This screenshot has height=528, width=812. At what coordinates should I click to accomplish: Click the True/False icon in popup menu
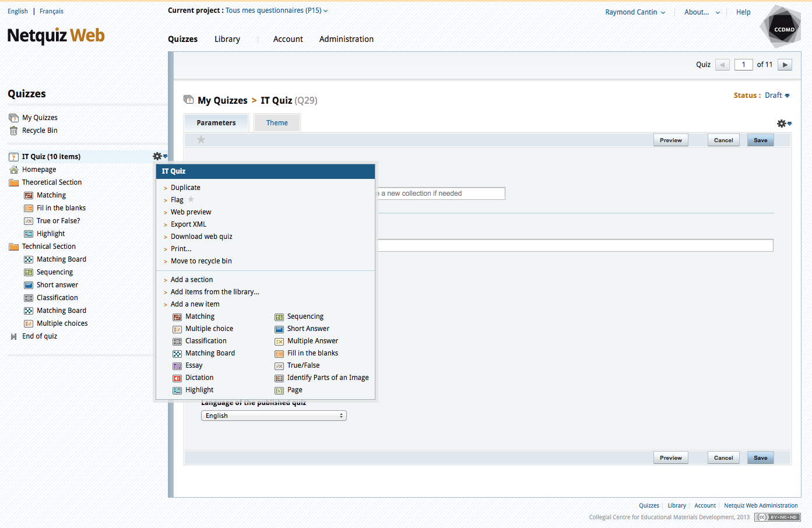(279, 366)
